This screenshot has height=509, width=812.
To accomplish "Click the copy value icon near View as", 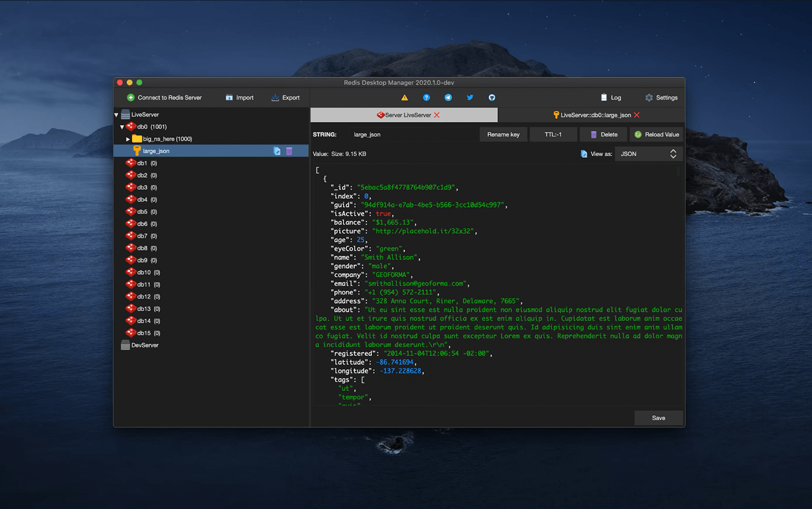I will [x=583, y=154].
